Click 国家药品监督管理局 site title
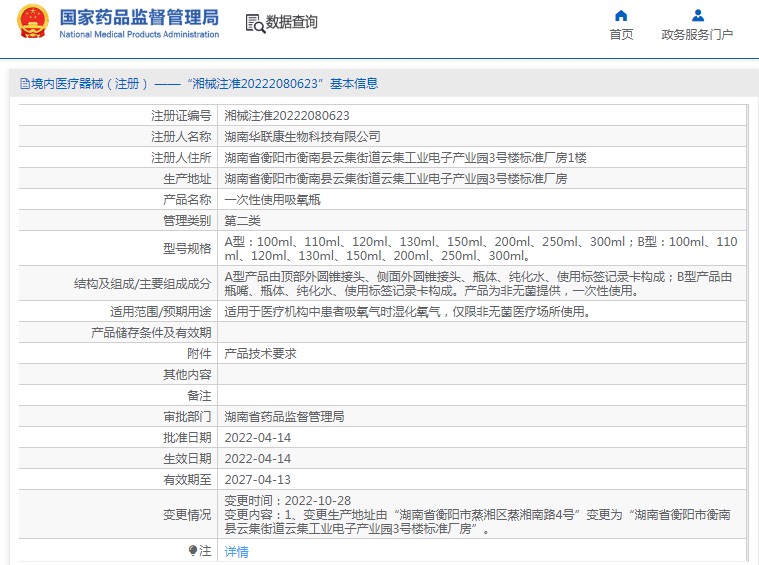The width and height of the screenshot is (759, 565). [x=139, y=17]
